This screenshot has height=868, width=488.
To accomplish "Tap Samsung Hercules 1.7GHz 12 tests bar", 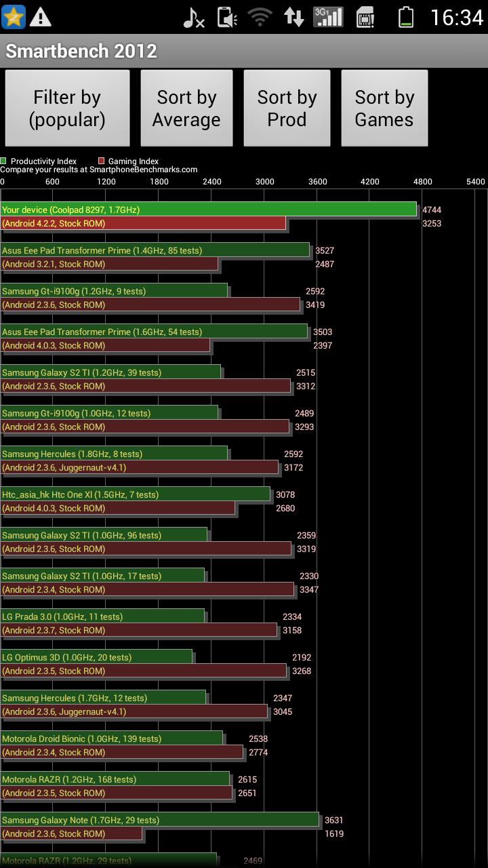I will pos(103,698).
